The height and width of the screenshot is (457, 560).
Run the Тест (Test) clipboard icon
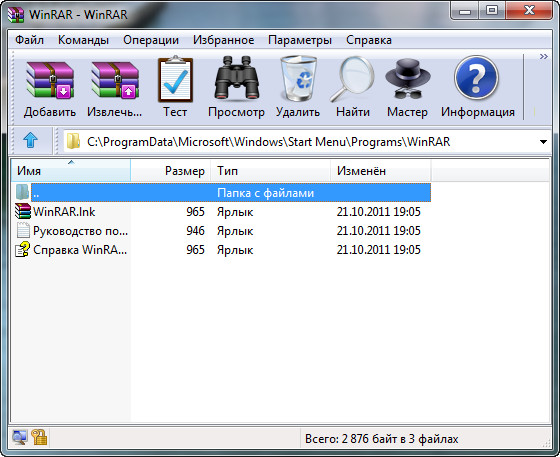point(175,79)
